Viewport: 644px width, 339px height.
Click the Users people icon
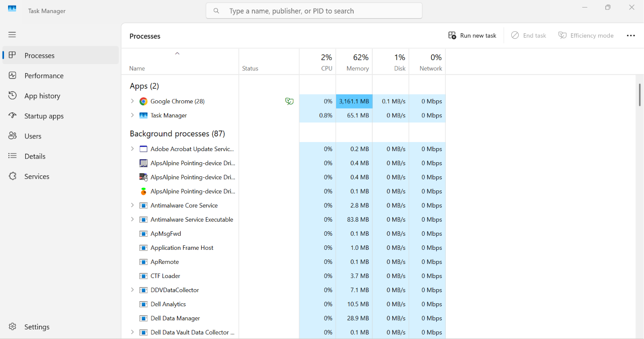tap(13, 136)
